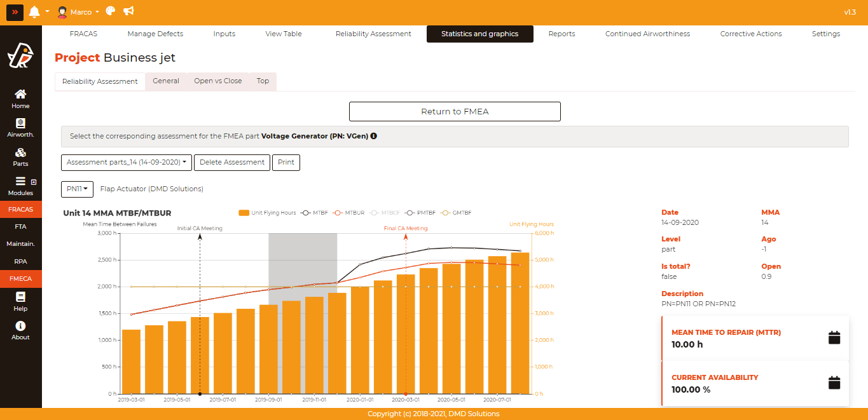Viewport: 868px width, 420px height.
Task: Open Help book icon in sidebar
Action: (x=20, y=301)
